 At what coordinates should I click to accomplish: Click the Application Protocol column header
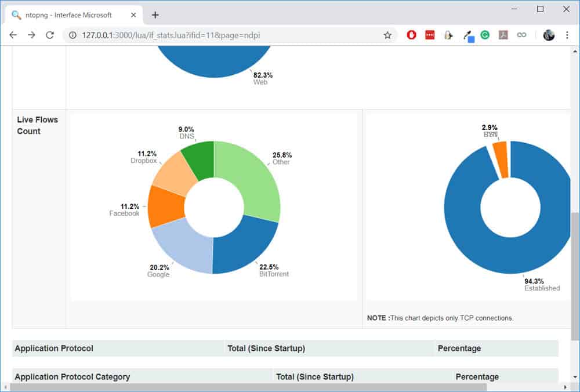54,349
